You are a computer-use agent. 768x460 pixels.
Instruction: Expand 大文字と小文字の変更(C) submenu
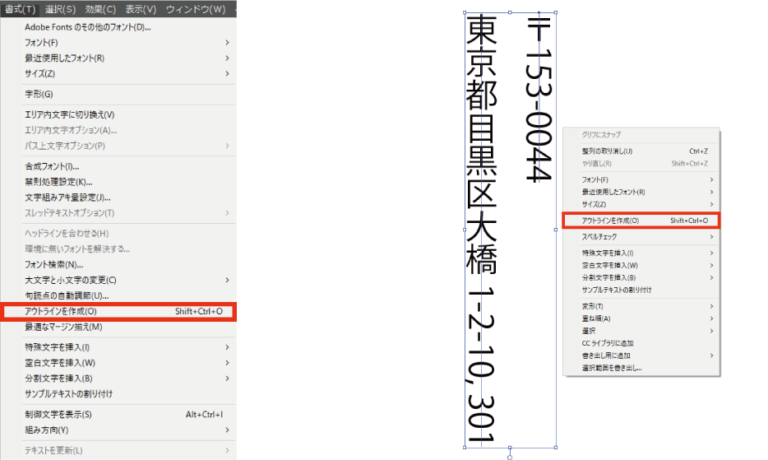[119, 280]
